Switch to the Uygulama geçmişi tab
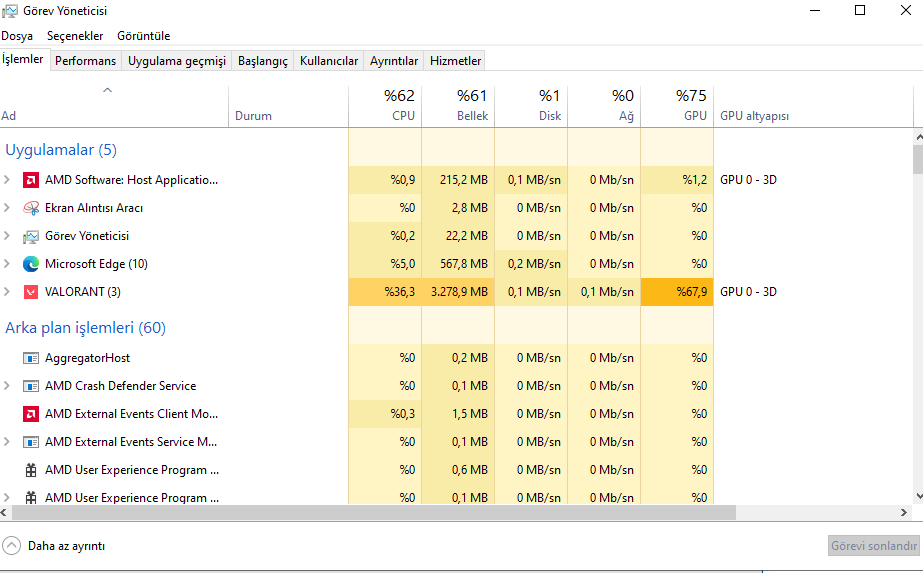Viewport: 923px width, 573px height. coord(177,61)
